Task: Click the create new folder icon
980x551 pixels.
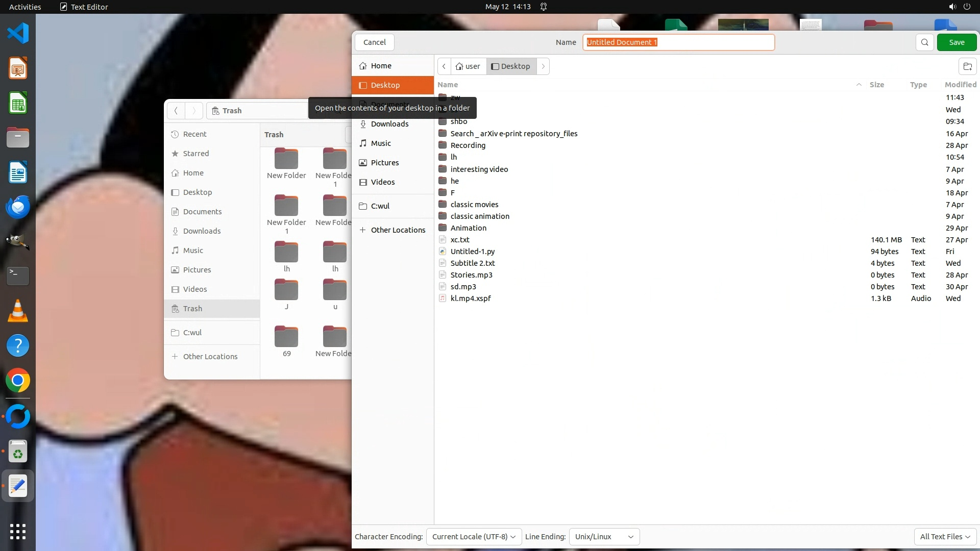Action: click(967, 66)
